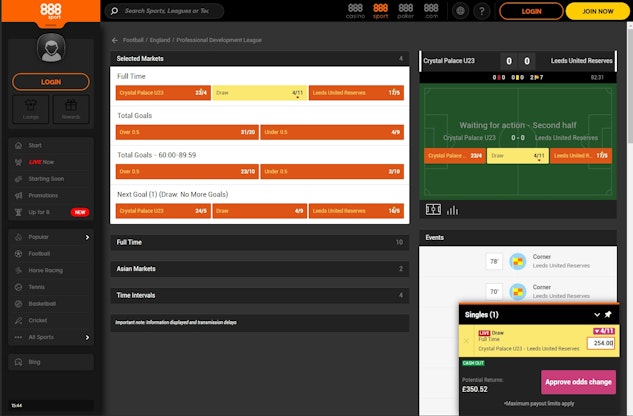The width and height of the screenshot is (633, 416).
Task: Expand the Time Intervals section
Action: click(260, 295)
